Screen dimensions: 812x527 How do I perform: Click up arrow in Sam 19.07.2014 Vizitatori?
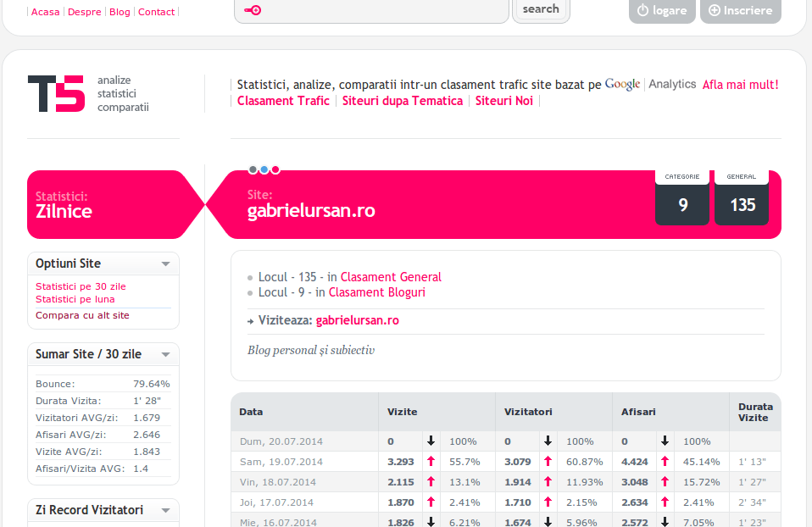[548, 461]
